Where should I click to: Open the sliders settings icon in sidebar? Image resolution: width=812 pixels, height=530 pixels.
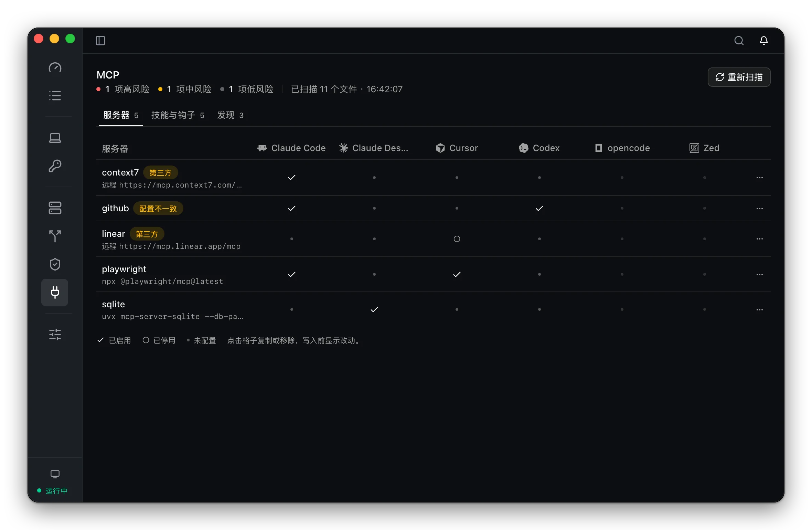(55, 335)
